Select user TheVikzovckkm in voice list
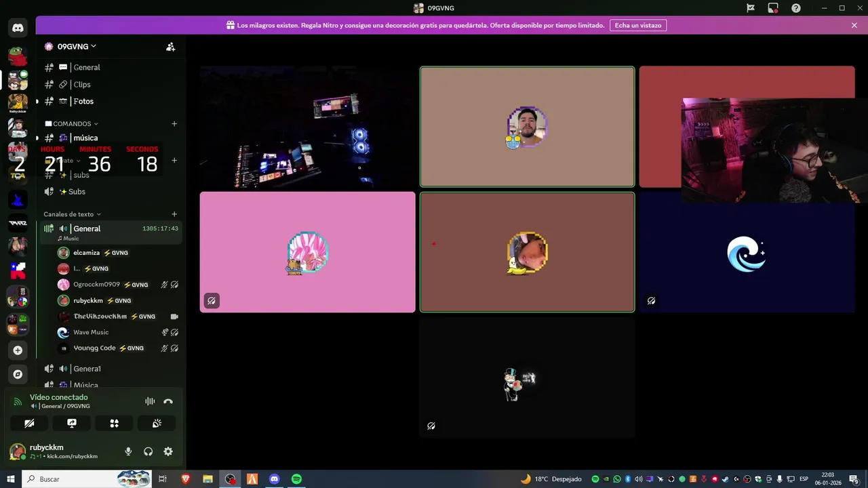 coord(118,317)
